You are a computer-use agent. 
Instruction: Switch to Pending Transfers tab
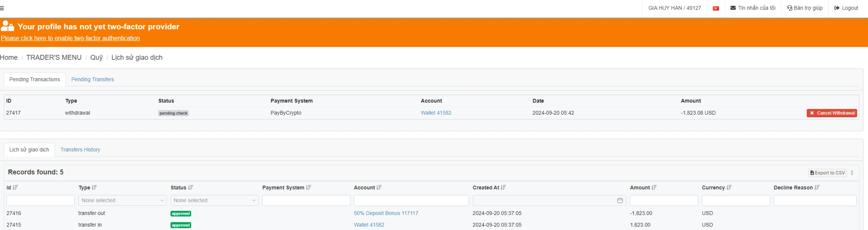tap(92, 79)
